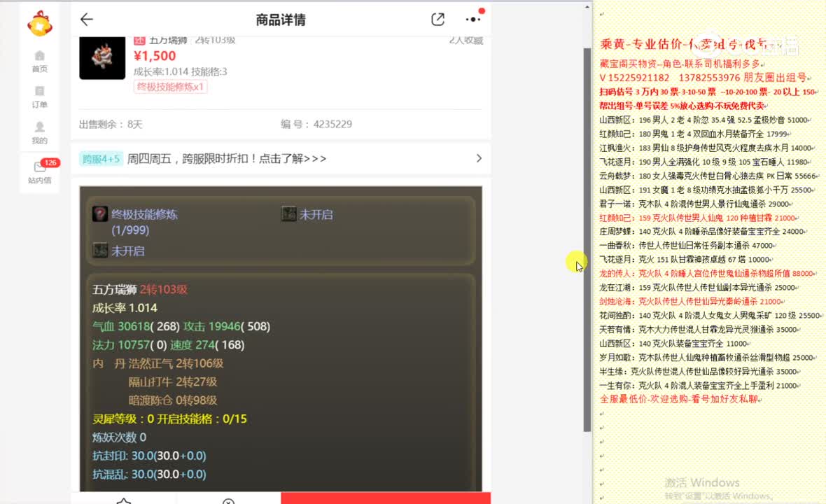Click the price ¥1,500
The height and width of the screenshot is (504, 826).
(155, 56)
